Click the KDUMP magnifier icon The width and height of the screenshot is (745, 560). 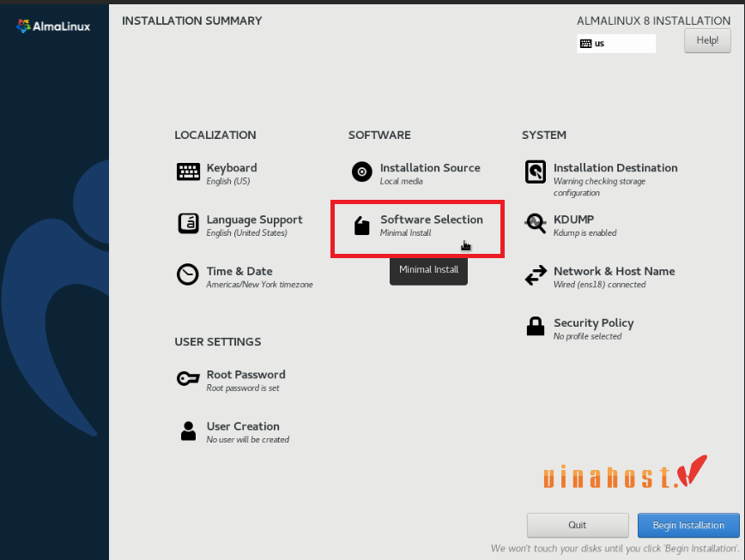tap(536, 223)
